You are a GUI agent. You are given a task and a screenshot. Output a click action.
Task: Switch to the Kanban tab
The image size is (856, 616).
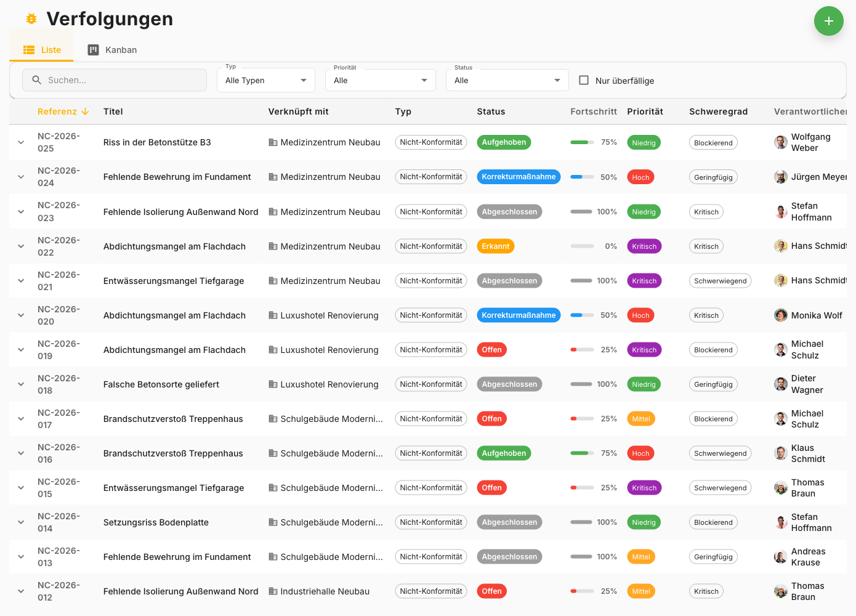[x=112, y=50]
